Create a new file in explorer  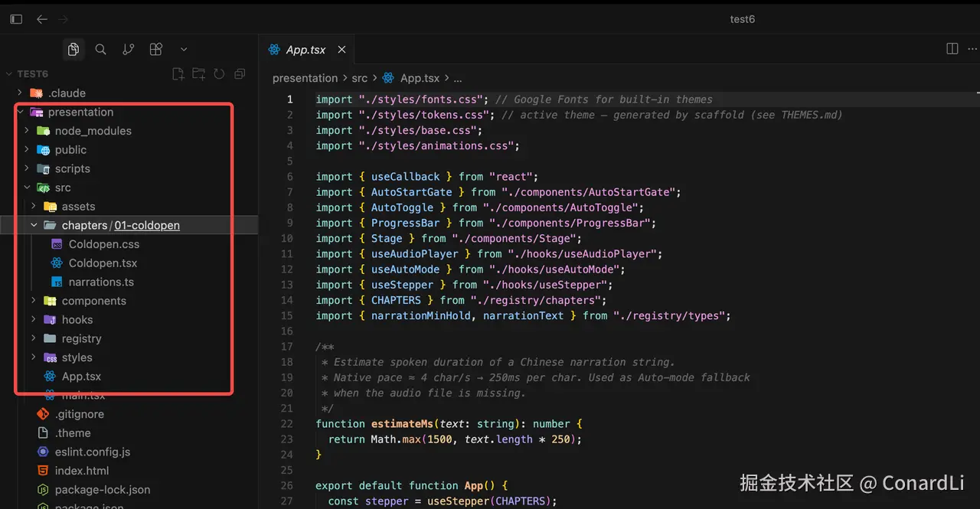tap(178, 74)
